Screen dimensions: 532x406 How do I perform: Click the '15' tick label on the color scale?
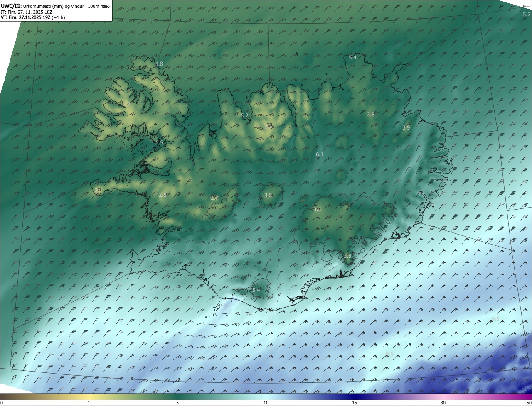355,403
